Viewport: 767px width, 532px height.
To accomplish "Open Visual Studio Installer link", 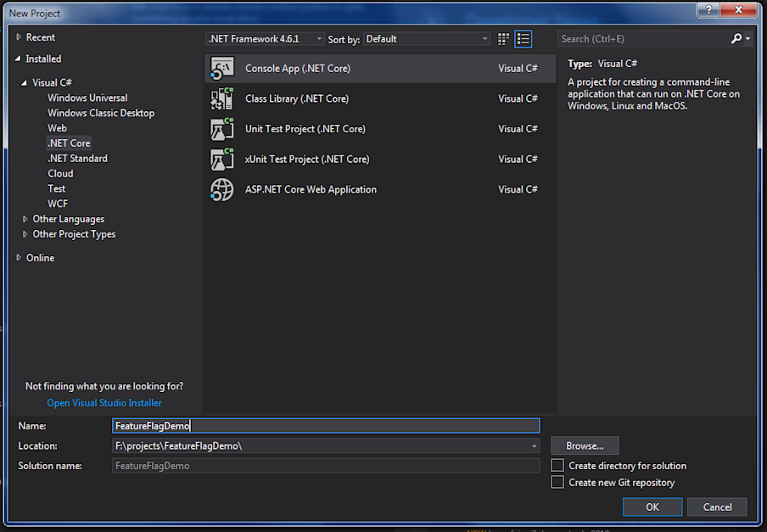I will 104,402.
